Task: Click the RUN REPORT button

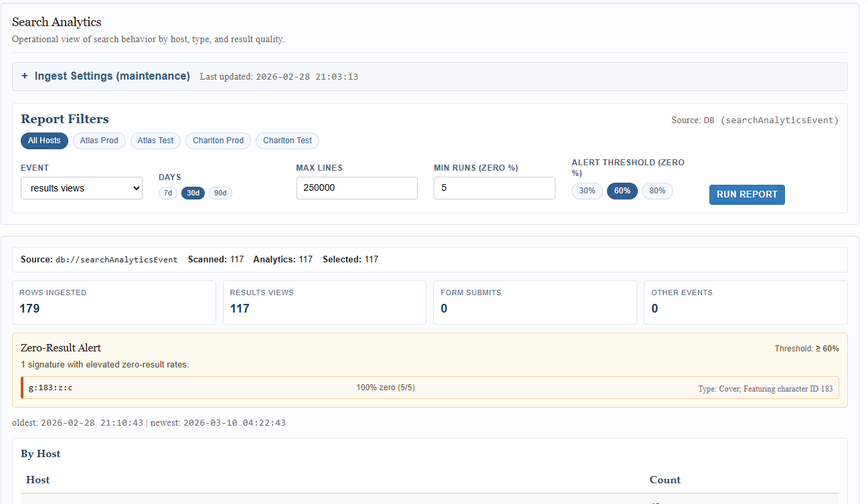Action: 747,194
